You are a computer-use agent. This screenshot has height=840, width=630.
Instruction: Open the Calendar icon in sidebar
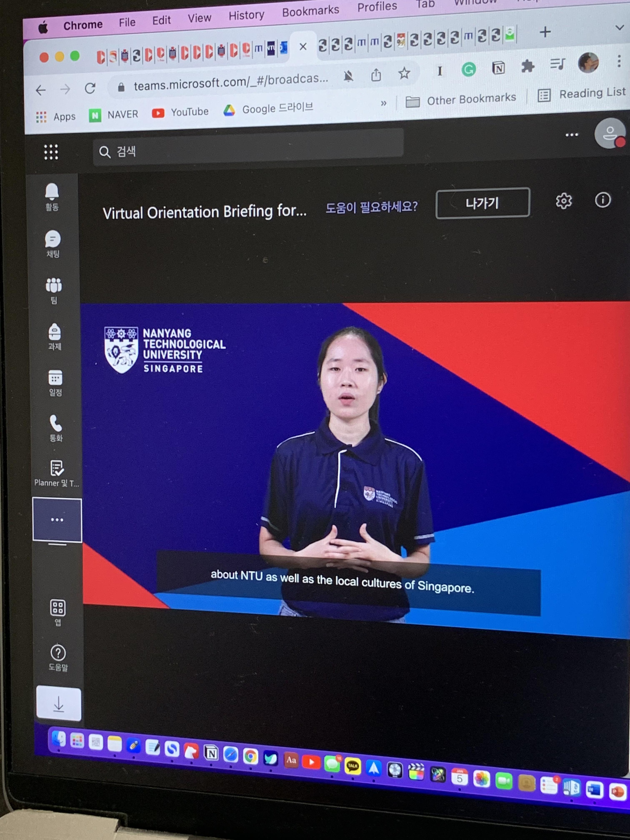[55, 382]
